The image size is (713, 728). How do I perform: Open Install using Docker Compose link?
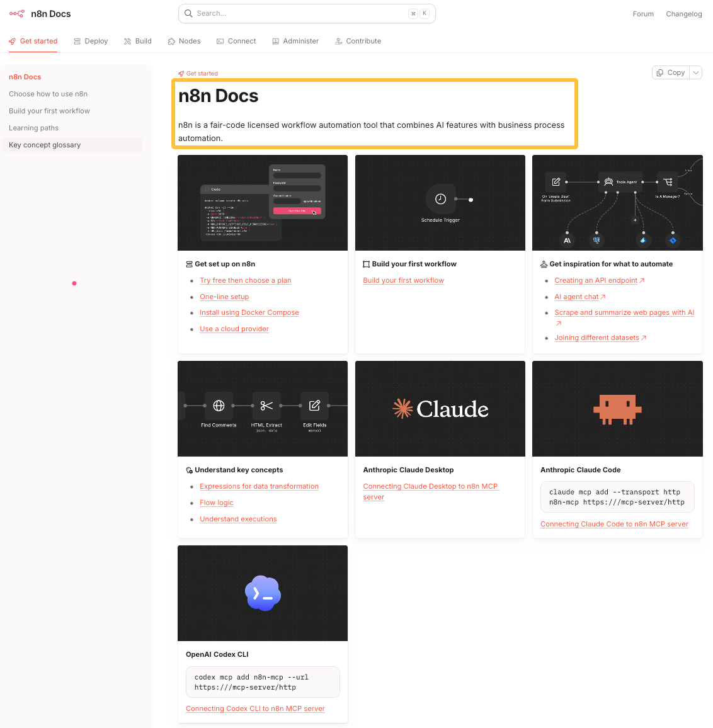tap(249, 313)
